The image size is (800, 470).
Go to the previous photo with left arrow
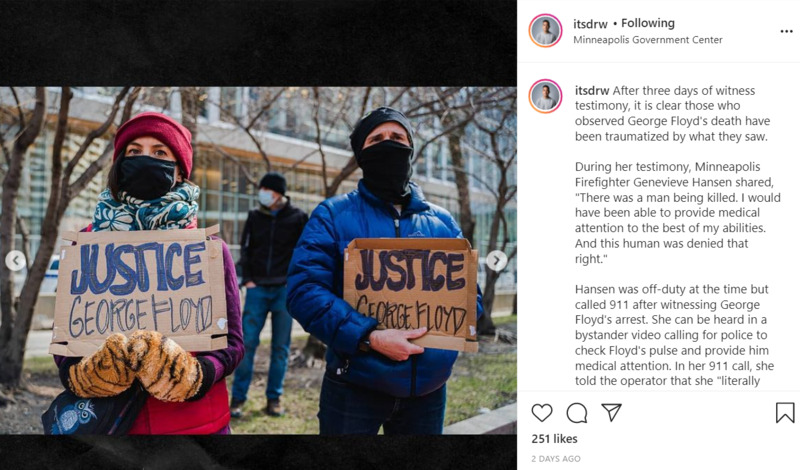pyautogui.click(x=16, y=261)
